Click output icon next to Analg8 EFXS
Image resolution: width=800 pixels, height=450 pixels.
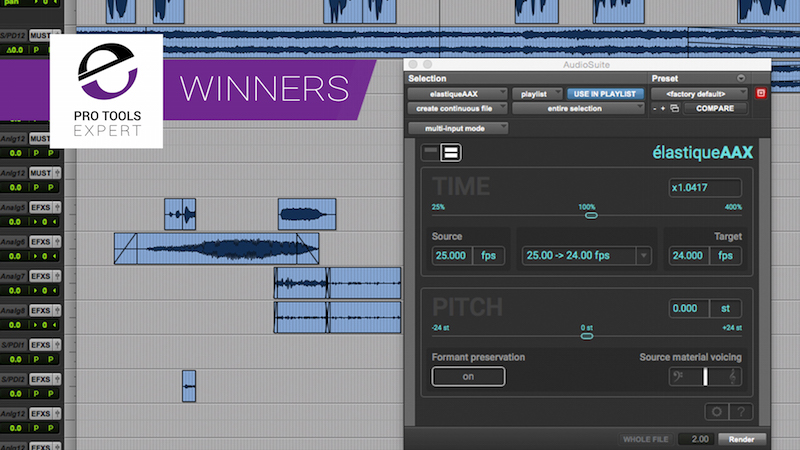coord(57,310)
